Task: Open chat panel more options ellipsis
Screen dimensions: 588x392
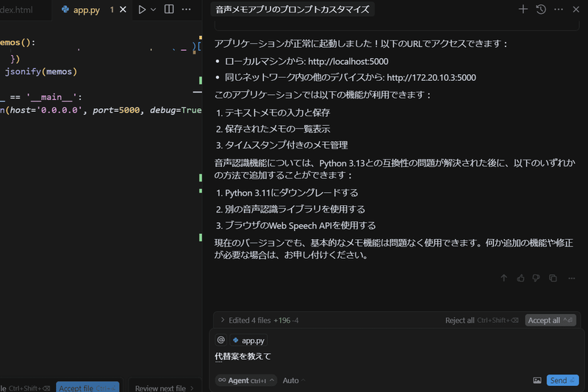Action: click(559, 10)
